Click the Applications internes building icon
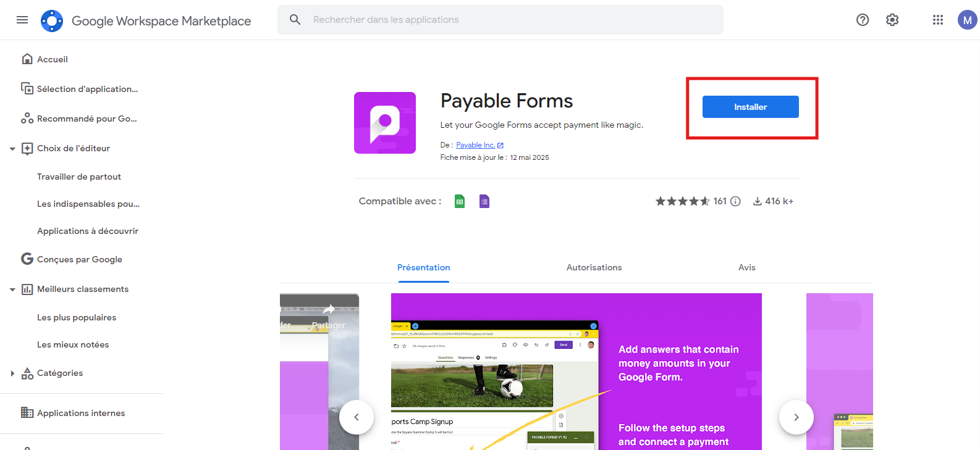This screenshot has width=980, height=450. coord(27,413)
